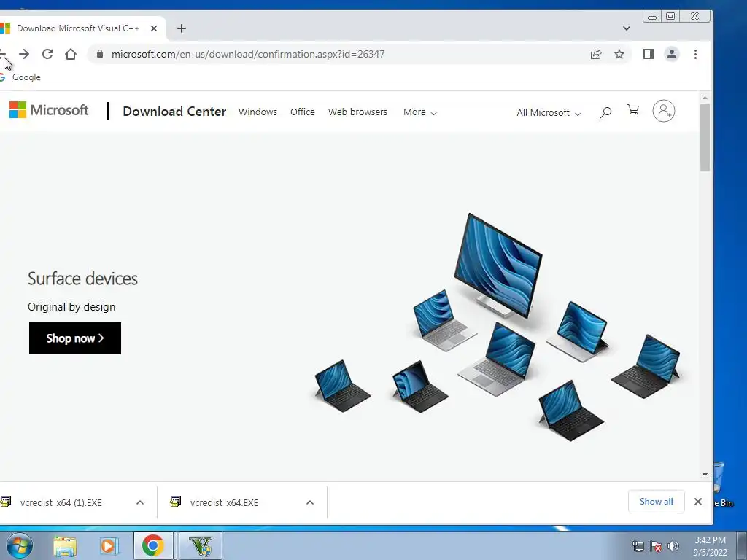Screen dimensions: 747x560
Task: Open Windows Explorer from taskbar
Action: click(x=65, y=545)
